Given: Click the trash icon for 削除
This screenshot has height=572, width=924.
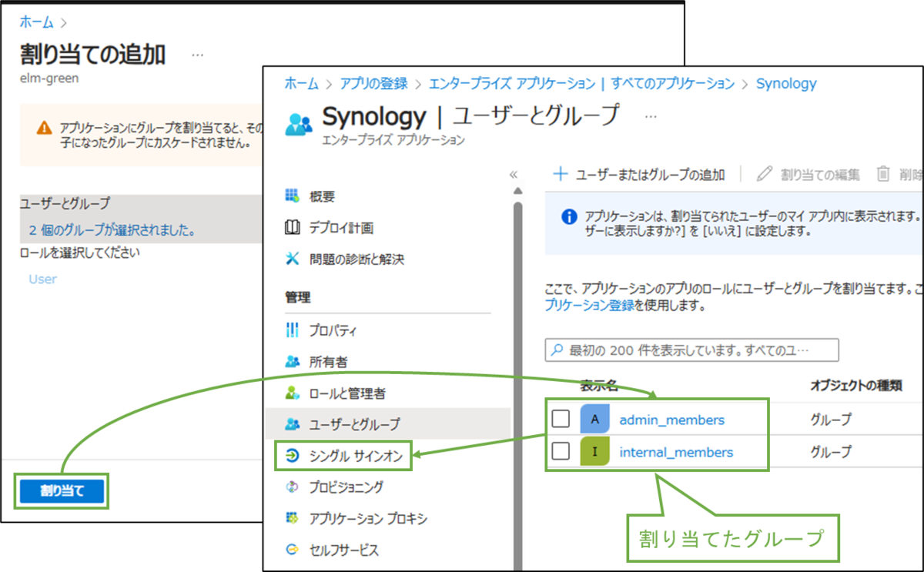Looking at the screenshot, I should (x=883, y=174).
